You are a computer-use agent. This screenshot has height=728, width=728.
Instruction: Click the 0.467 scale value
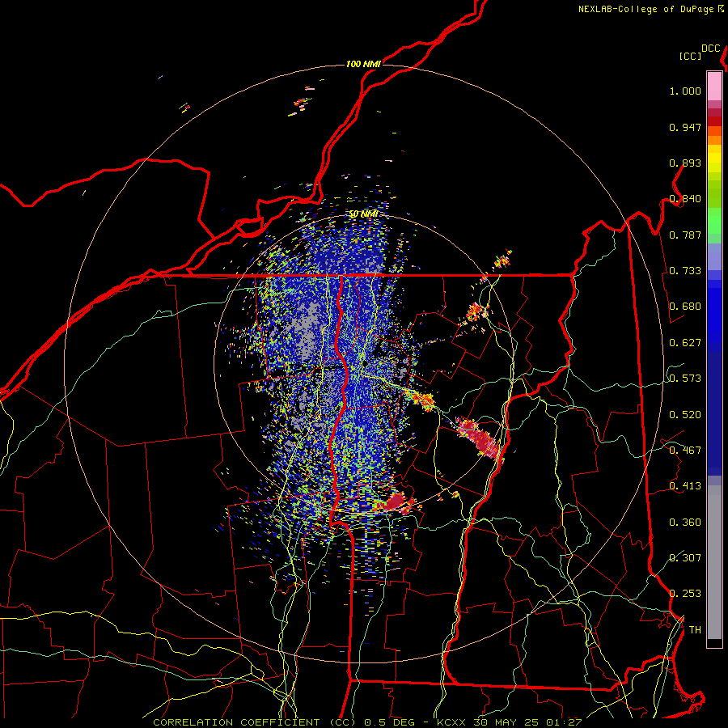click(x=685, y=451)
